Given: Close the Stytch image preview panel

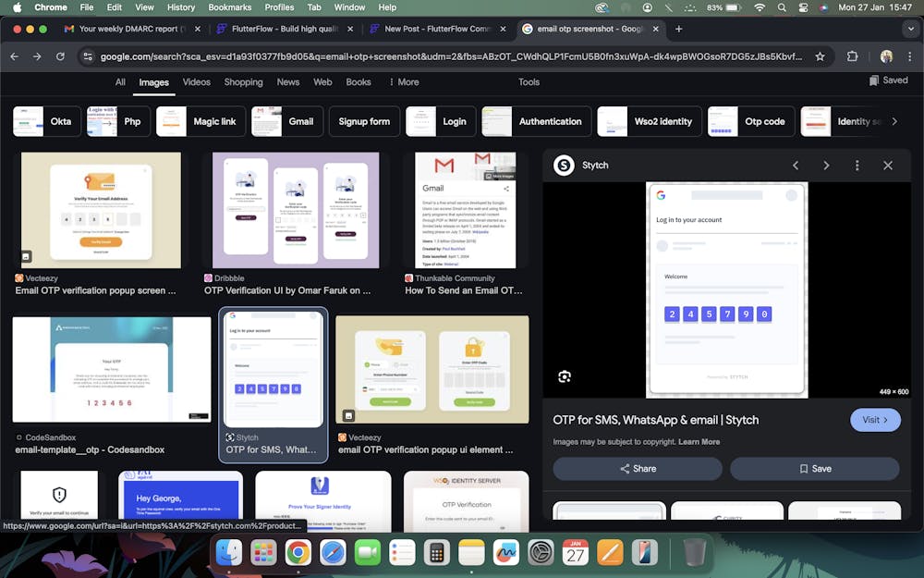Looking at the screenshot, I should pos(888,166).
